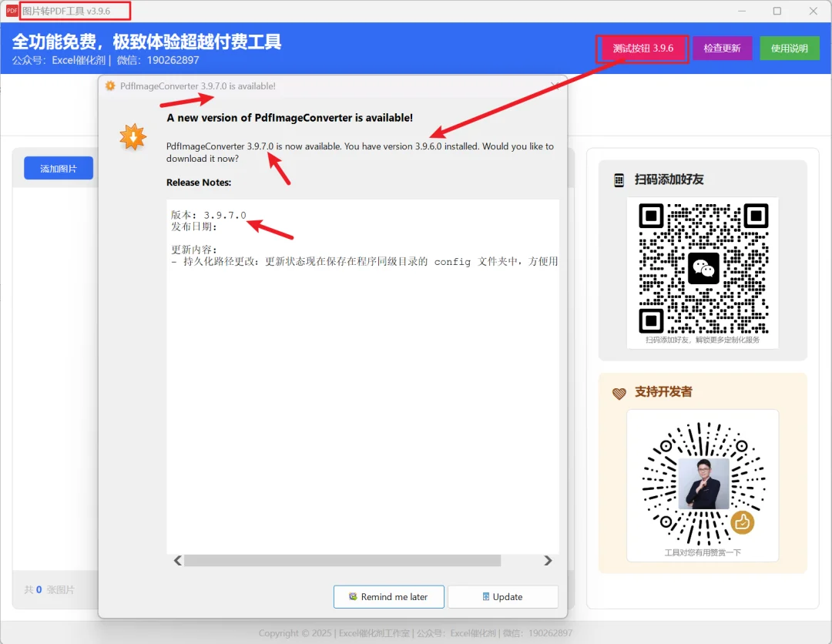Maximize the 图片转PDF工具 window

777,11
